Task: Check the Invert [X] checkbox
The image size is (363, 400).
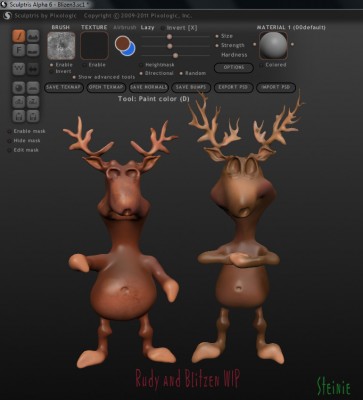Action: pyautogui.click(x=163, y=28)
